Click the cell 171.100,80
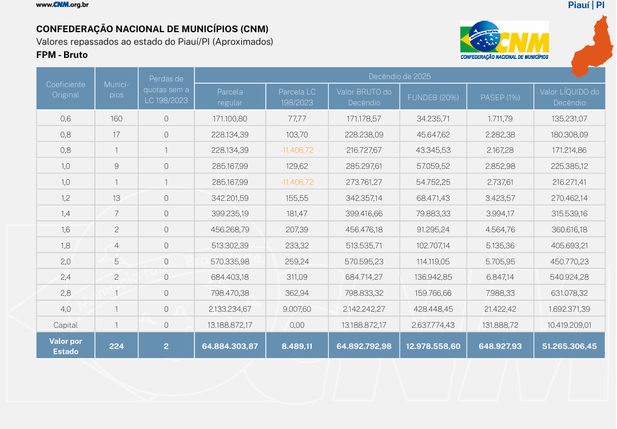The image size is (617, 429). click(x=230, y=118)
